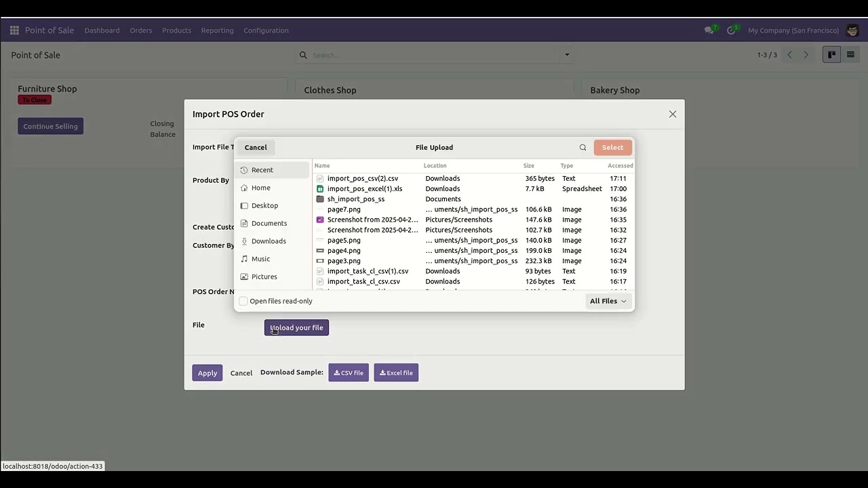Click the thumbnail icon of the 147.6 kB screenshot
The width and height of the screenshot is (868, 488).
pos(320,220)
